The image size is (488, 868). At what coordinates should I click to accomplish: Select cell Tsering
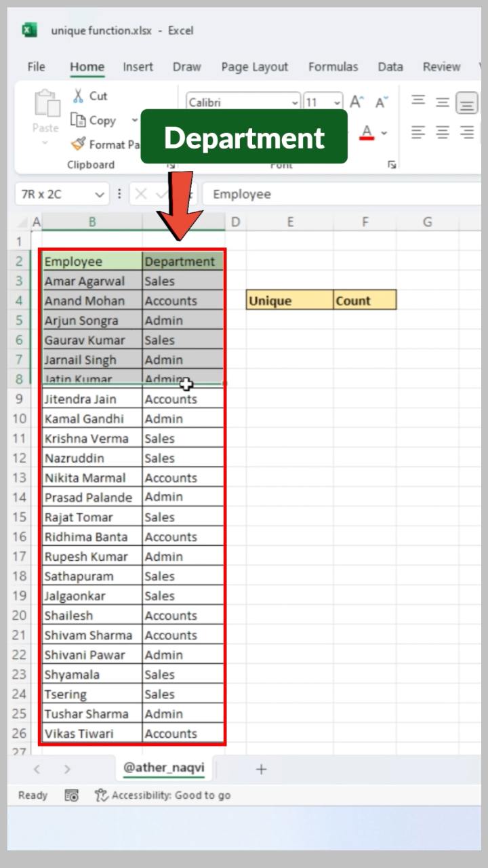[92, 694]
